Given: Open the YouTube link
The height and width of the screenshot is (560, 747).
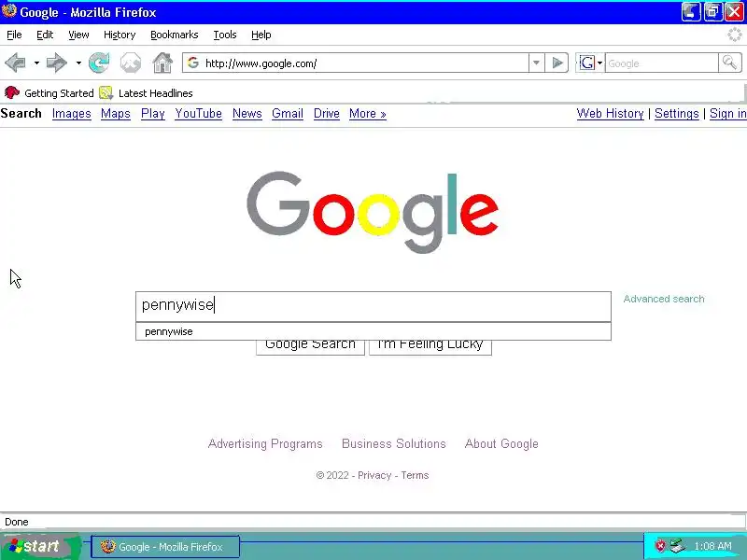Looking at the screenshot, I should 198,113.
